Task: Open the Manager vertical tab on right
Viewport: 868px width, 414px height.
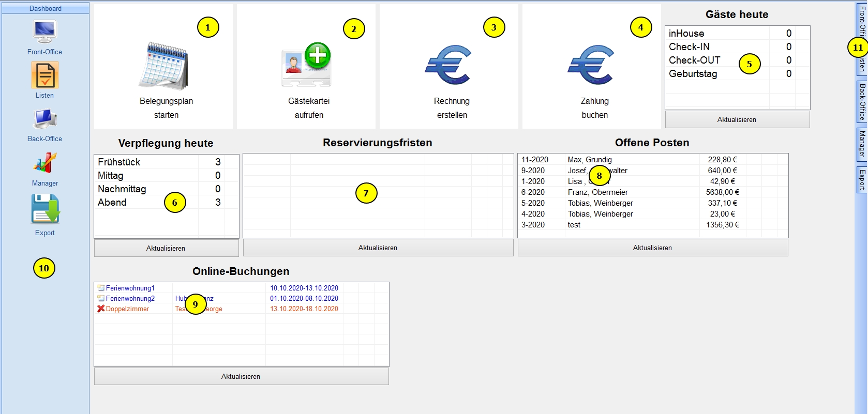Action: click(x=862, y=144)
